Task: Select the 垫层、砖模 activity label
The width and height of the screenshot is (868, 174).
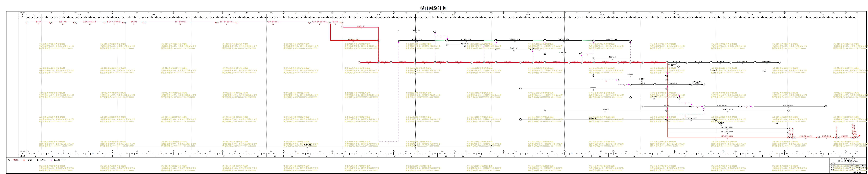Action: (x=63, y=22)
